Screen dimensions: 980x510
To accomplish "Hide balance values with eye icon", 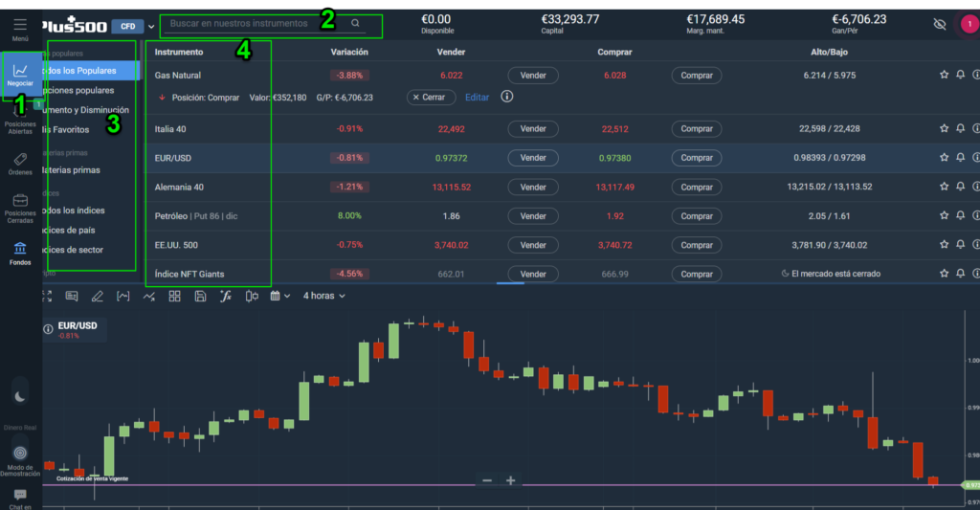I will point(940,24).
